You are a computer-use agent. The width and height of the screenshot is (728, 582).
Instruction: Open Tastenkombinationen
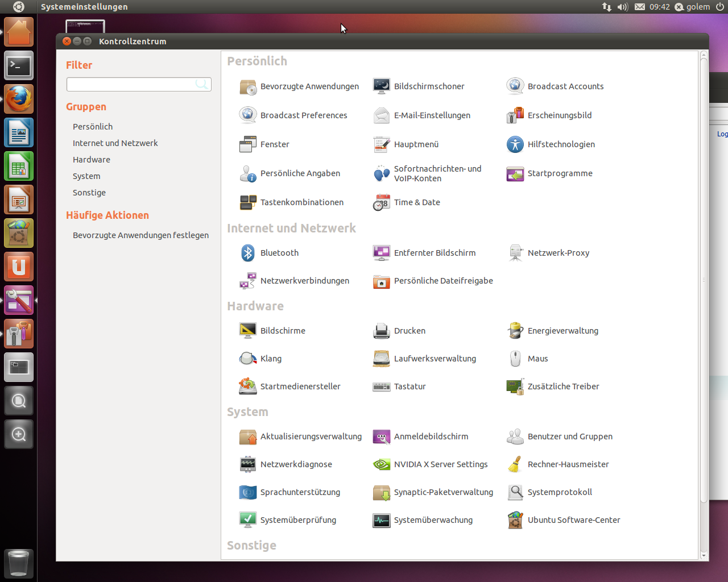[302, 202]
